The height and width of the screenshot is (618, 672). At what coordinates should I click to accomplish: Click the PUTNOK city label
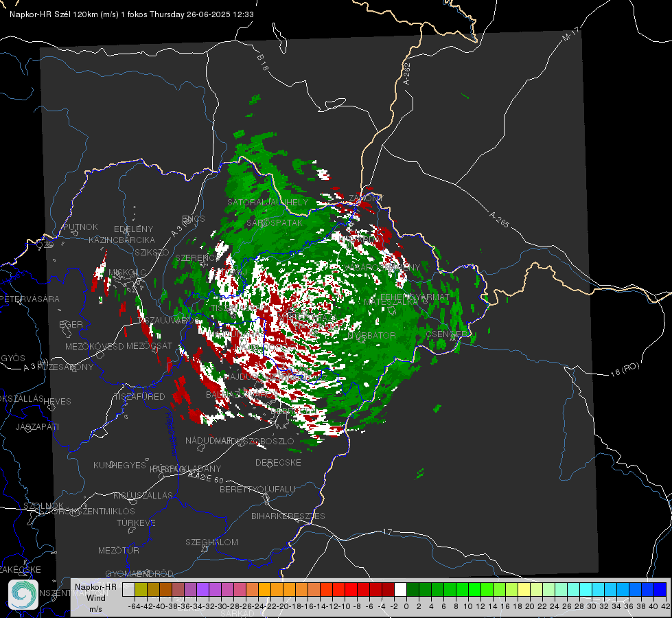coord(81,227)
